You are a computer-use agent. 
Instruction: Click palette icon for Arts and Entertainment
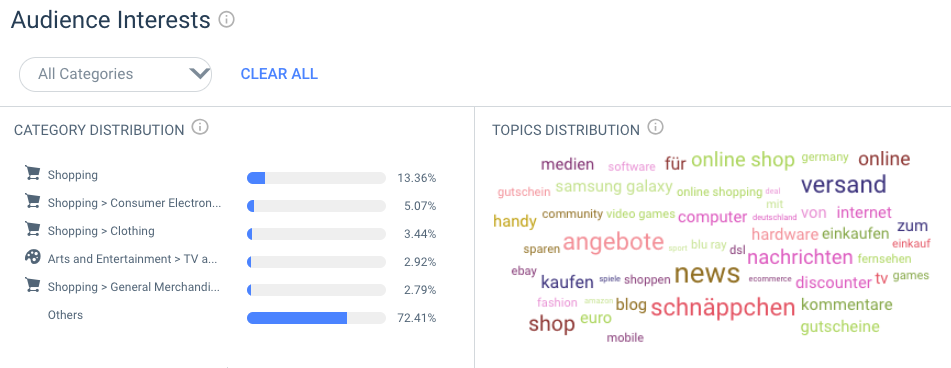coord(32,257)
